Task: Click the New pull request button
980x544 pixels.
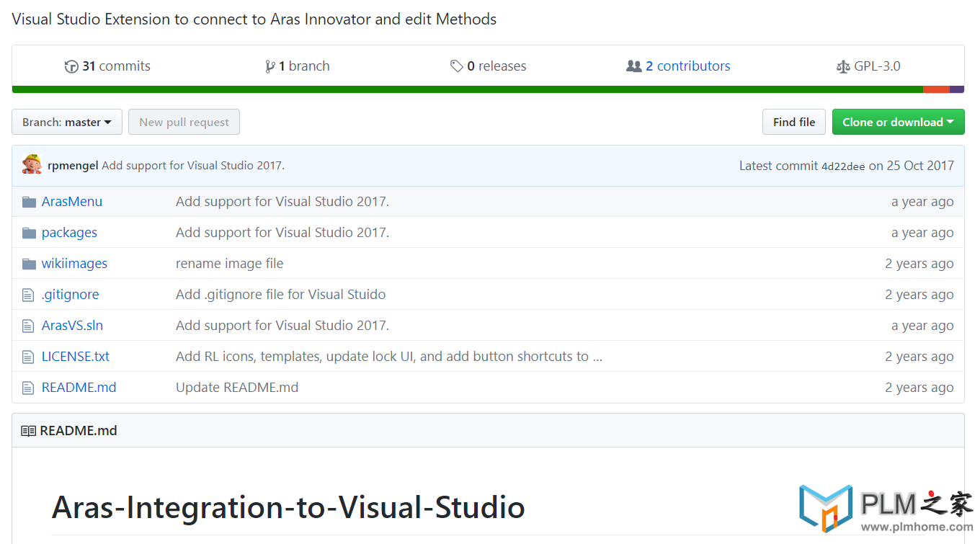Action: pyautogui.click(x=184, y=122)
